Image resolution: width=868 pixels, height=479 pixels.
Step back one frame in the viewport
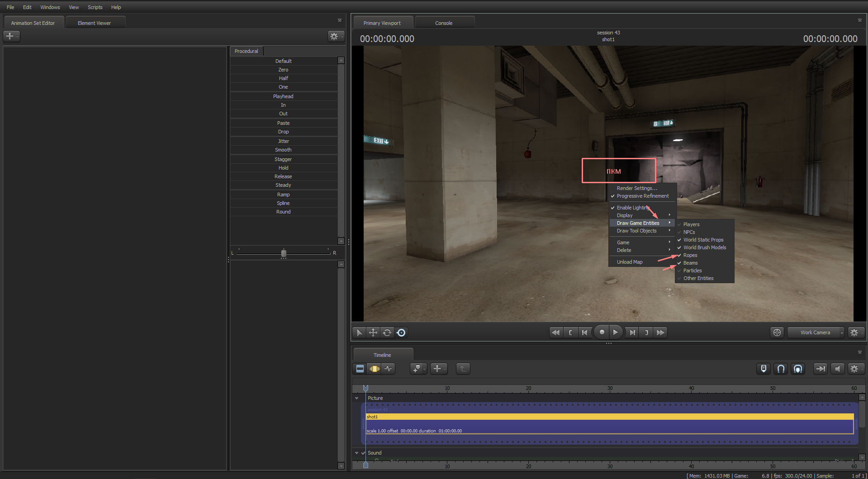pyautogui.click(x=585, y=332)
